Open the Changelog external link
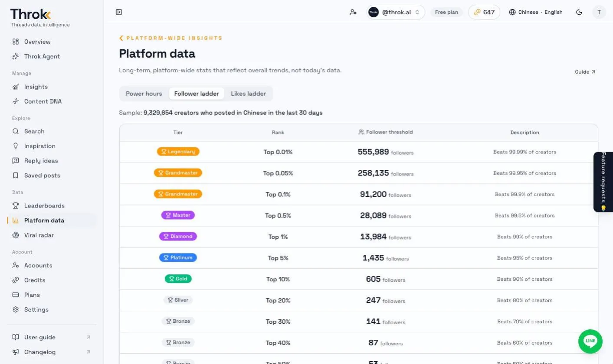 click(52, 352)
